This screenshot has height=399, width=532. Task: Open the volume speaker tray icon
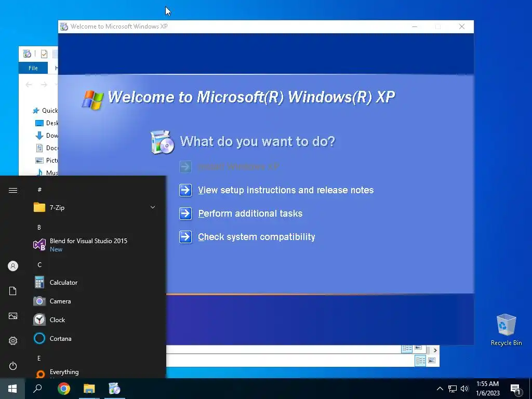point(464,389)
